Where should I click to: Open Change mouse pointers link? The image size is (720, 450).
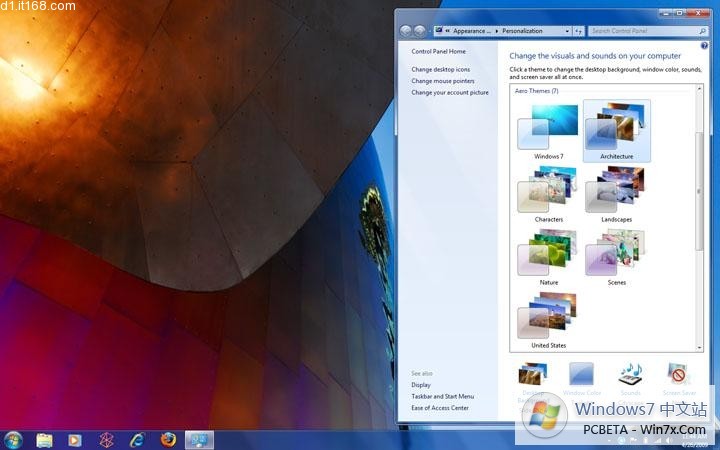[443, 81]
